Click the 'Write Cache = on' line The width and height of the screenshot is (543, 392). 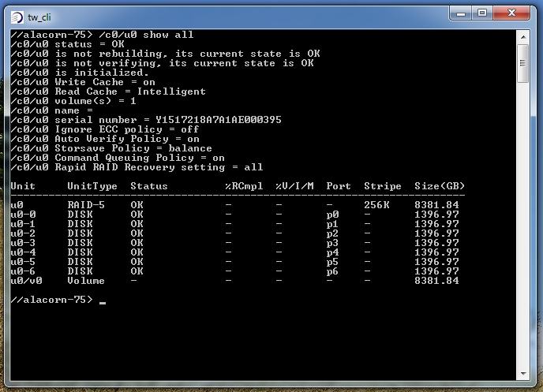[83, 82]
